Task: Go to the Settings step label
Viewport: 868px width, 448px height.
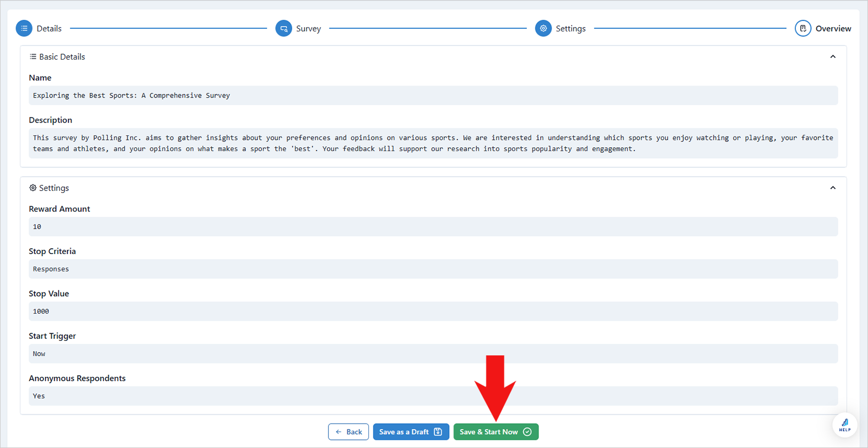Action: 571,29
